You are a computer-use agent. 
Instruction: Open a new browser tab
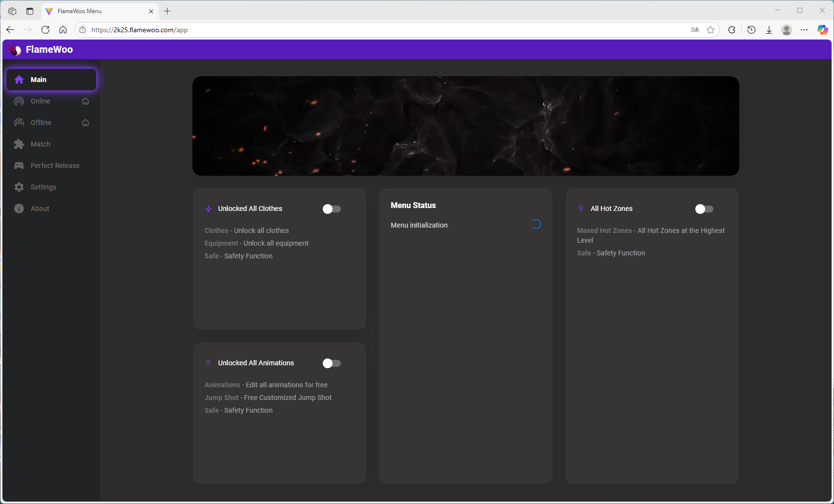pyautogui.click(x=167, y=11)
